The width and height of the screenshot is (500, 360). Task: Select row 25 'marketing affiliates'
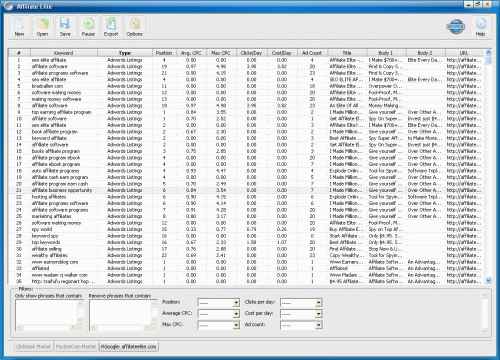pos(246,216)
